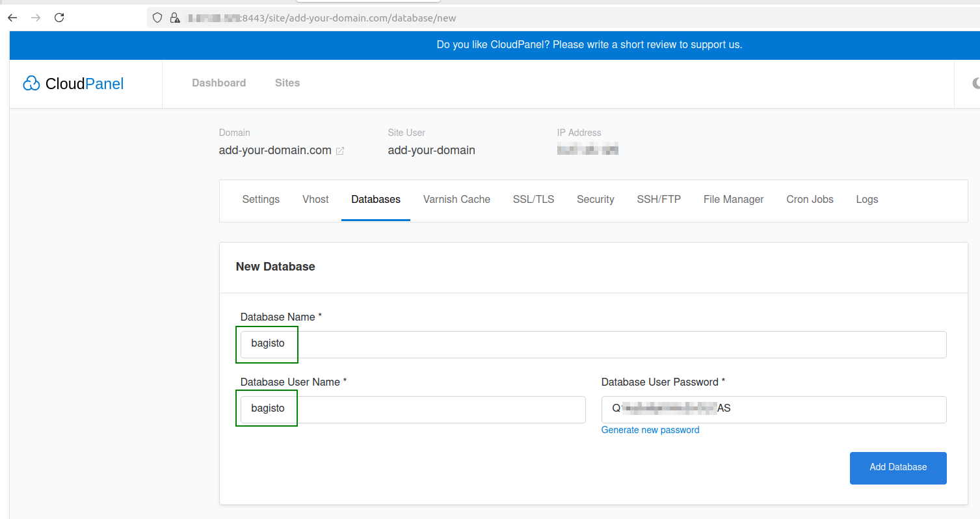
Task: Click the CloudPanel cloud logo
Action: click(31, 84)
